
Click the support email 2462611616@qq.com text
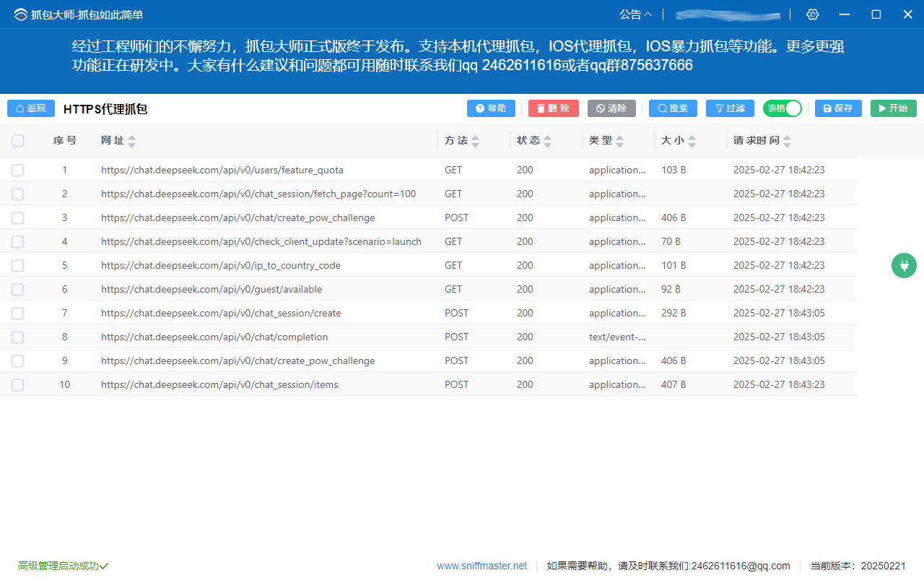741,566
